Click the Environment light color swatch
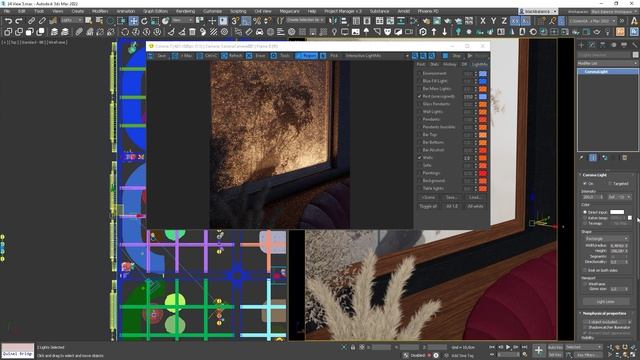The image size is (640, 360). (483, 73)
